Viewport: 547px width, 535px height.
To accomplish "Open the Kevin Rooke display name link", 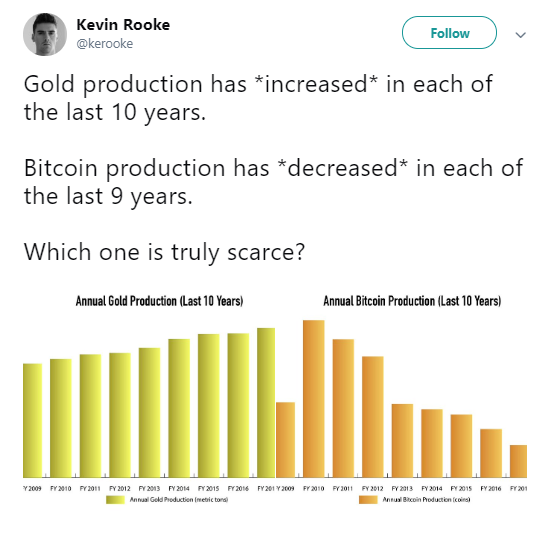I will 123,25.
